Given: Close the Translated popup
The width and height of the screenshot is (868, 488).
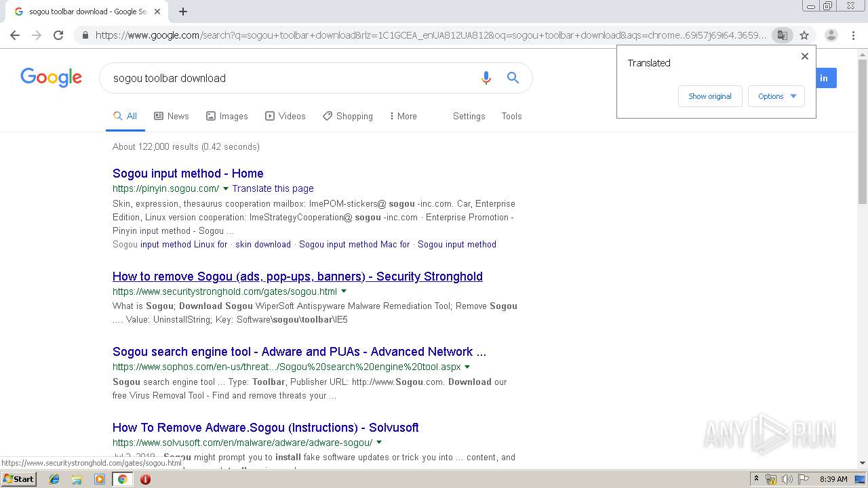Looking at the screenshot, I should click(805, 56).
